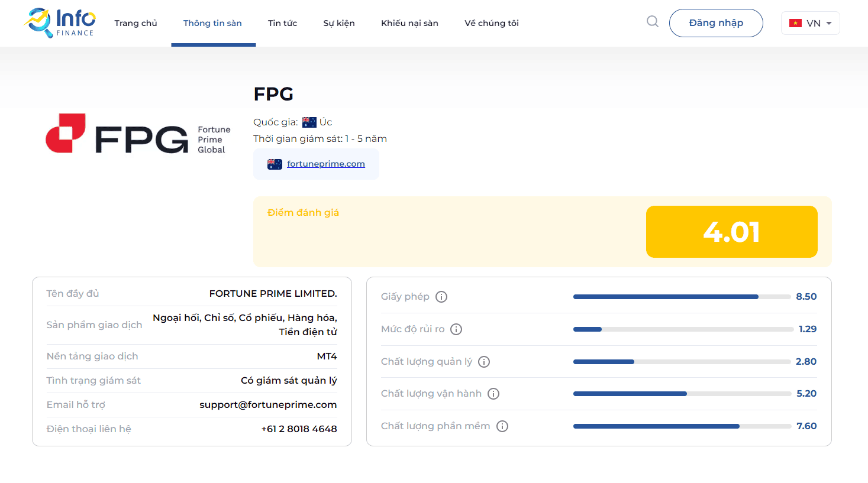The height and width of the screenshot is (483, 868).
Task: Open Sự kiện menu item
Action: point(339,23)
